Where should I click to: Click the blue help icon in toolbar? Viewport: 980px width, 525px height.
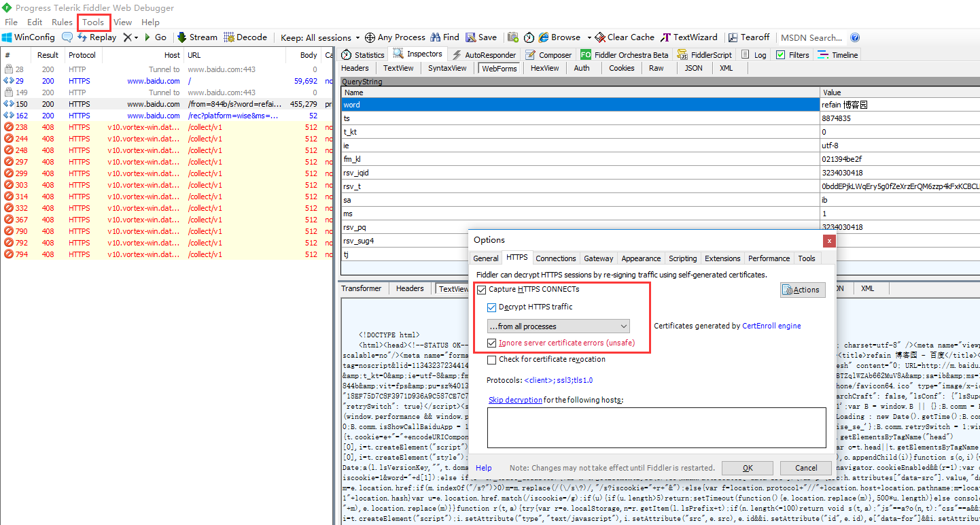tap(855, 37)
